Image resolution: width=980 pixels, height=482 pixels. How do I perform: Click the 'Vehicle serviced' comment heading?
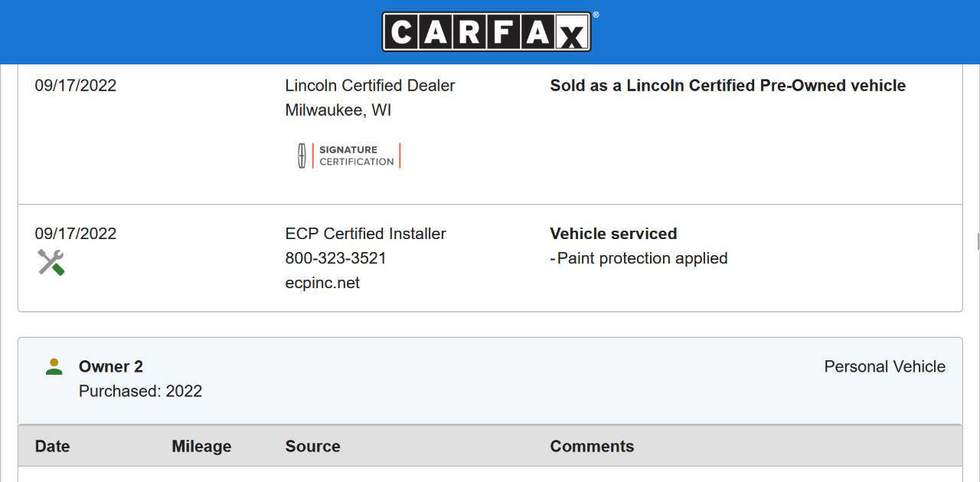point(613,234)
